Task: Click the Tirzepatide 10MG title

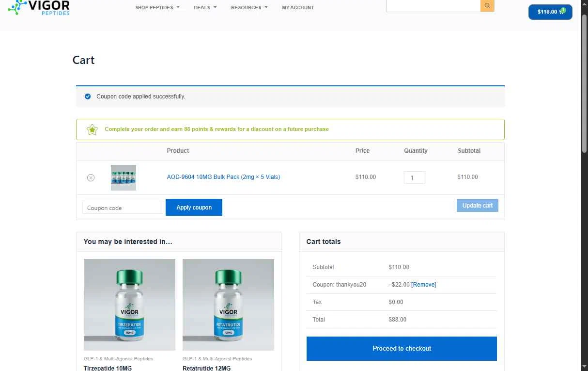Action: coord(108,368)
